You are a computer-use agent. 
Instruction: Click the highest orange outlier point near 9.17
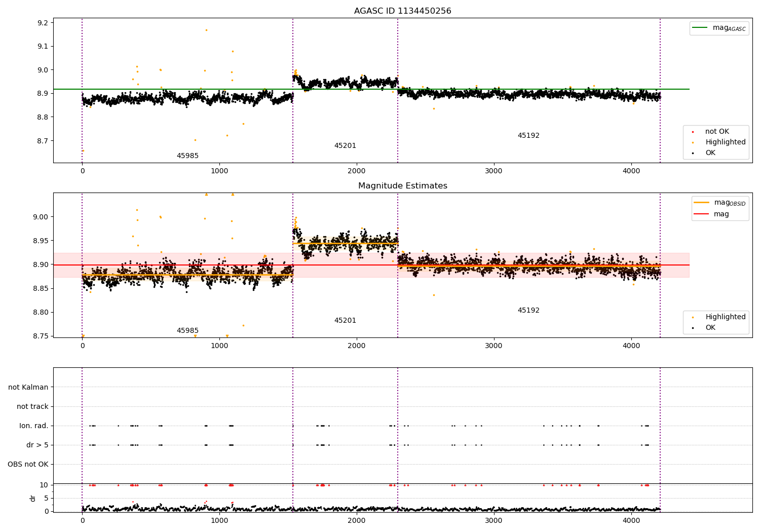(x=206, y=30)
